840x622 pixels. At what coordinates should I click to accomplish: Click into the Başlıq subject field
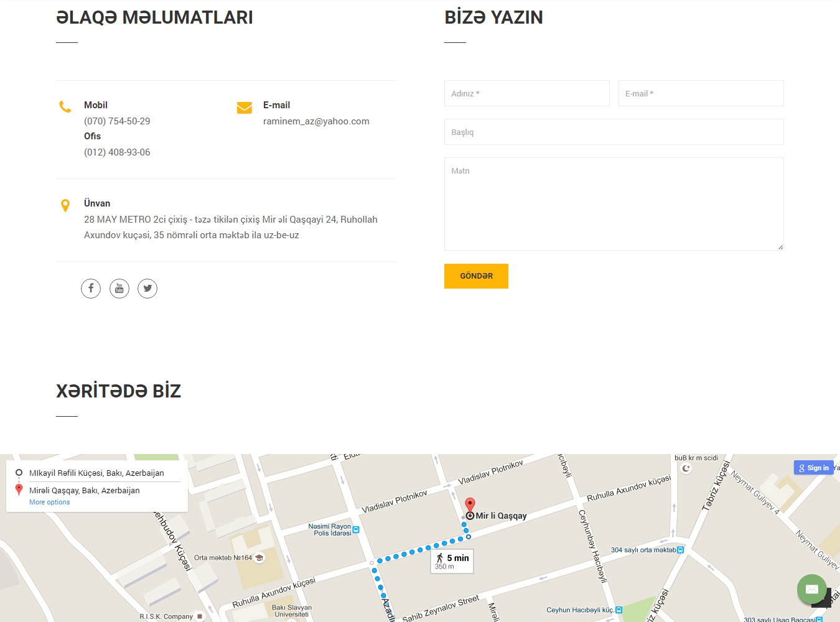pos(614,132)
